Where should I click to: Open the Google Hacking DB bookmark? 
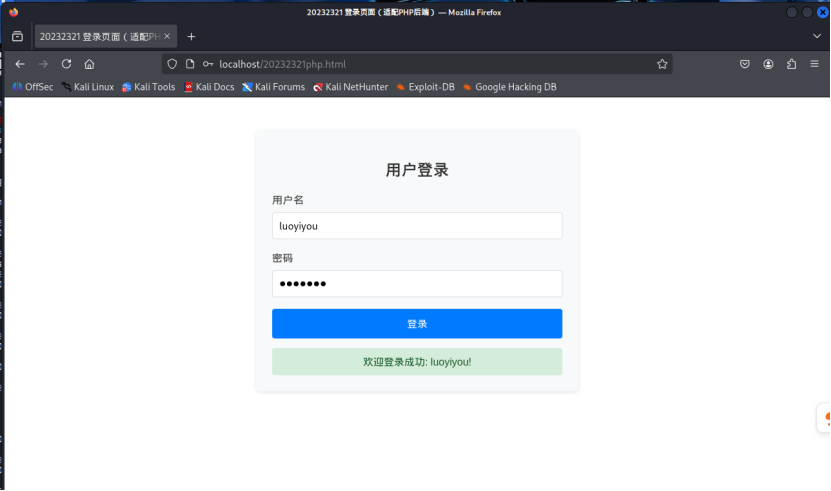(510, 87)
